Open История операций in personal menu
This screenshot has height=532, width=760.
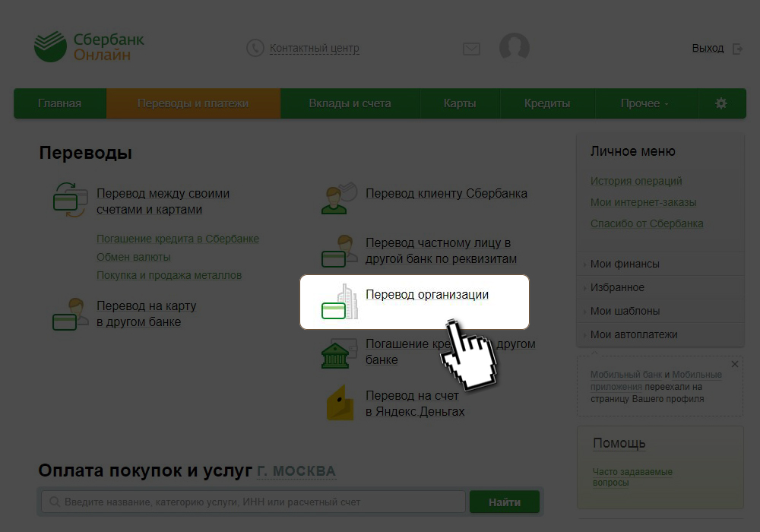[x=636, y=181]
